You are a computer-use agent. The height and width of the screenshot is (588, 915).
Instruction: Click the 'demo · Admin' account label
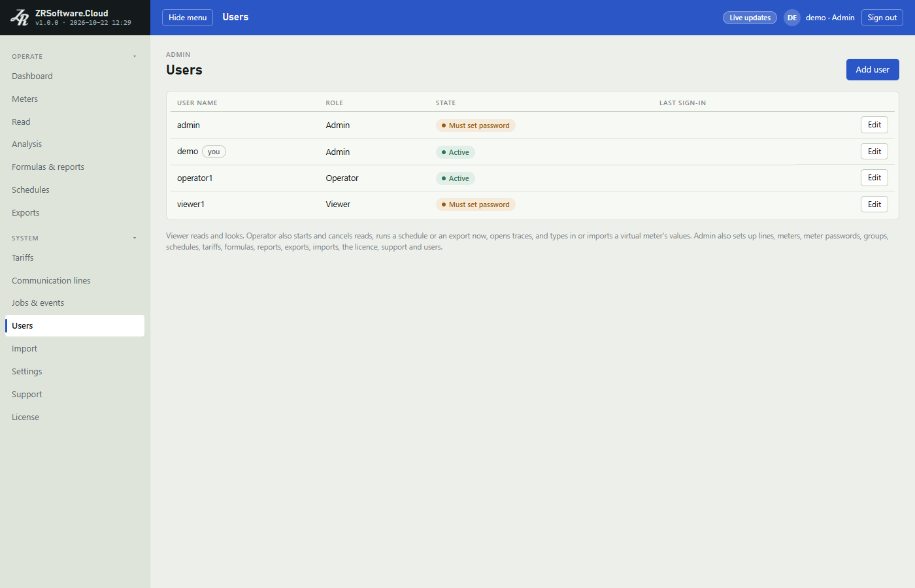coord(830,18)
